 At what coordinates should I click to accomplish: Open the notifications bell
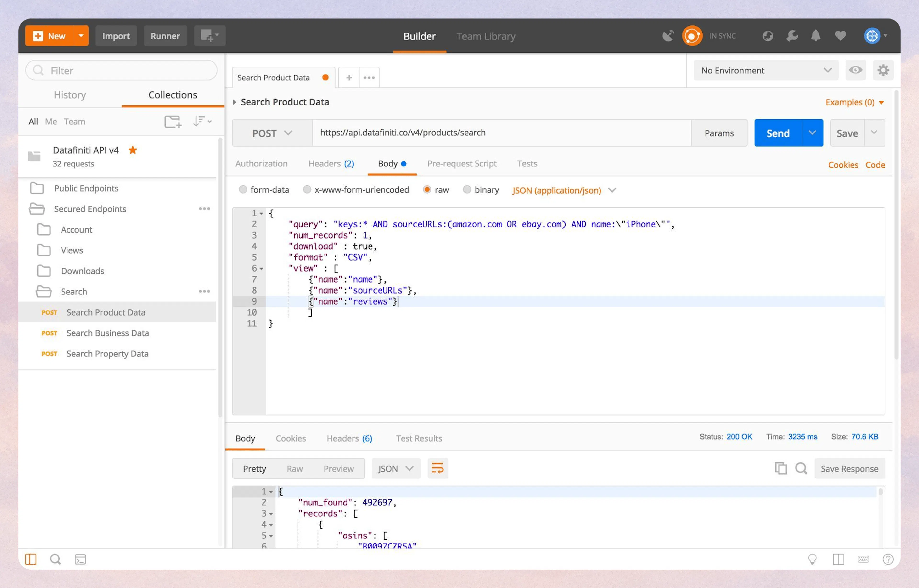[x=815, y=35]
